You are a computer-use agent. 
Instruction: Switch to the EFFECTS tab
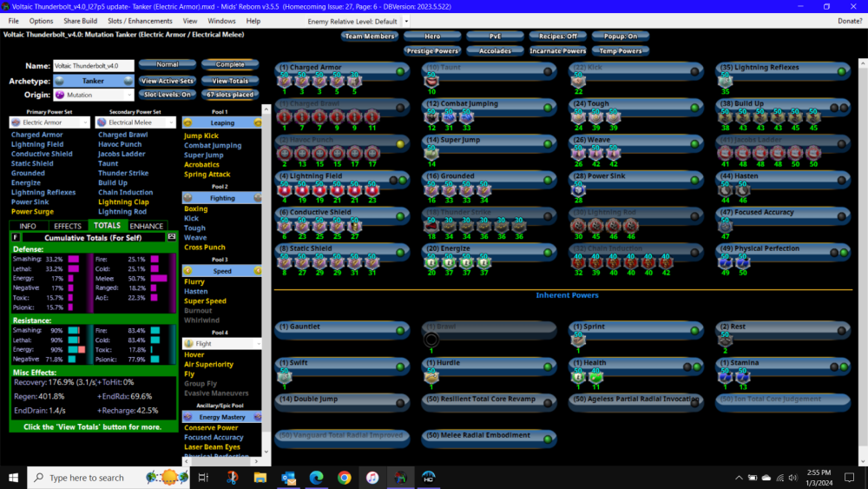[68, 226]
